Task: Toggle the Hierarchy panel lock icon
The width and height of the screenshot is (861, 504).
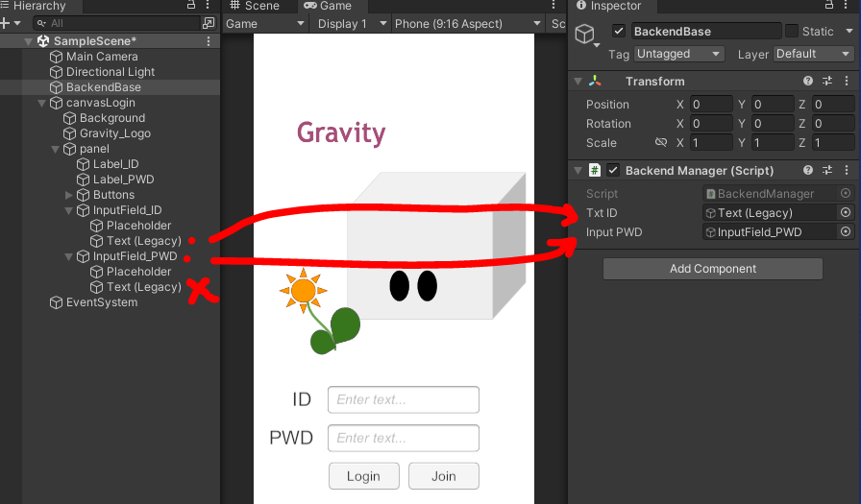Action: click(191, 5)
